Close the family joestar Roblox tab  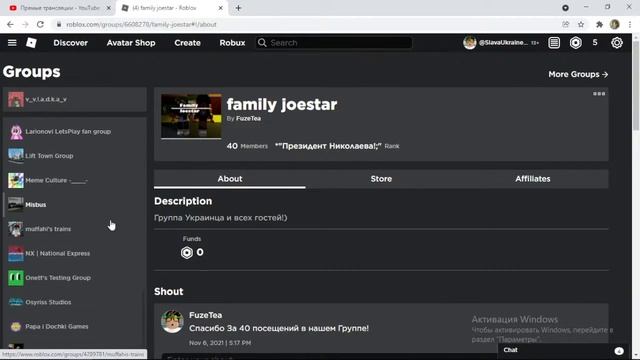coord(220,8)
